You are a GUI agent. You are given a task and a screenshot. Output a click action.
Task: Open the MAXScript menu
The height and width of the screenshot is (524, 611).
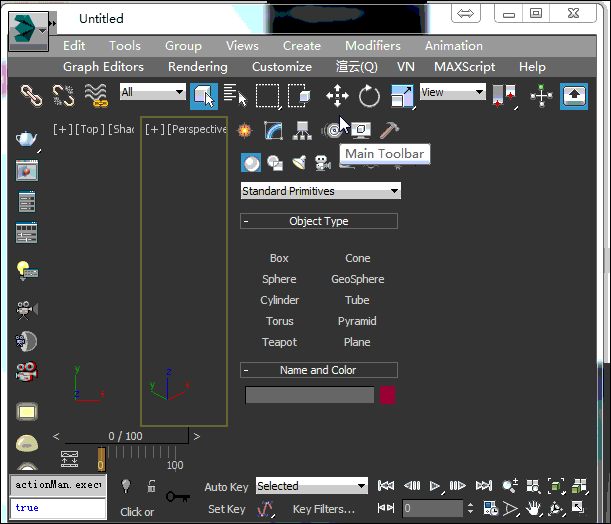(x=464, y=67)
